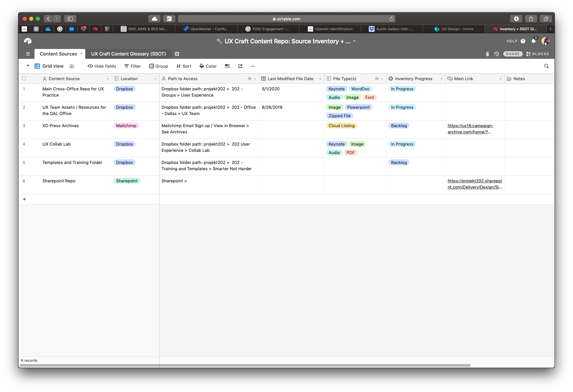Open Location column dropdown arrow

(x=155, y=79)
